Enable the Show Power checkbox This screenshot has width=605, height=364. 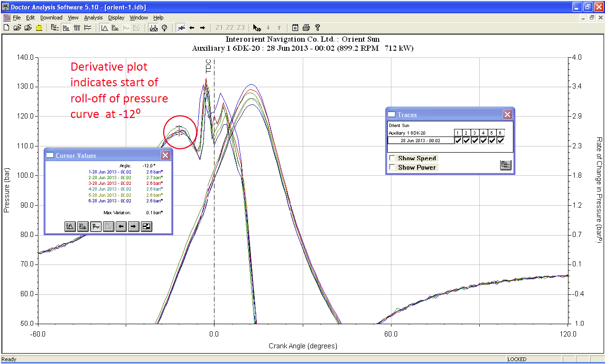(x=392, y=167)
